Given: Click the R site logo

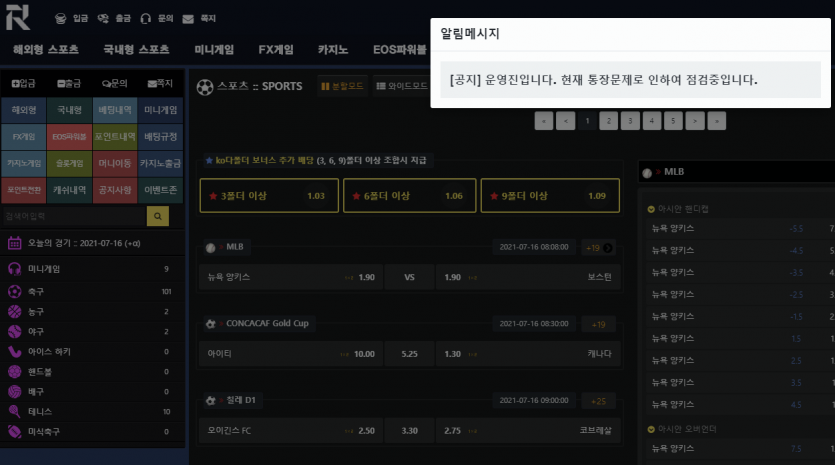Looking at the screenshot, I should click(18, 17).
